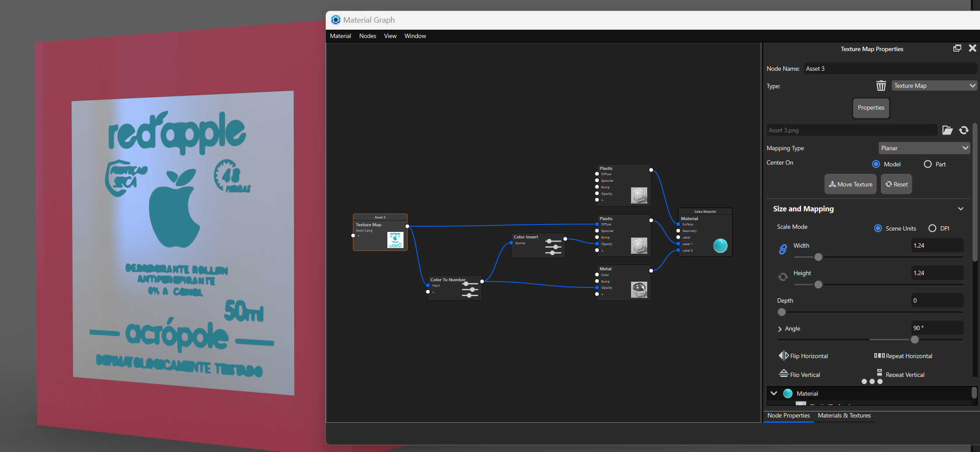
Task: Click the Flip Horizontal icon
Action: (x=783, y=355)
